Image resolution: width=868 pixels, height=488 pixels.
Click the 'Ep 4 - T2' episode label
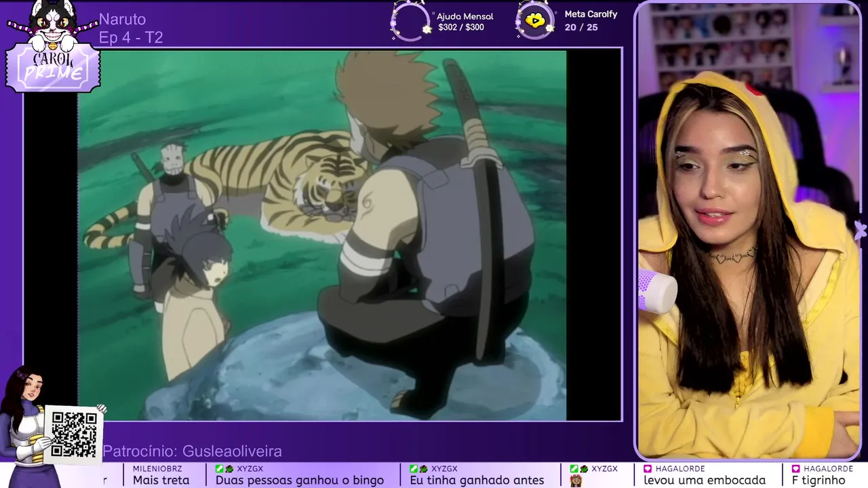[x=131, y=38]
